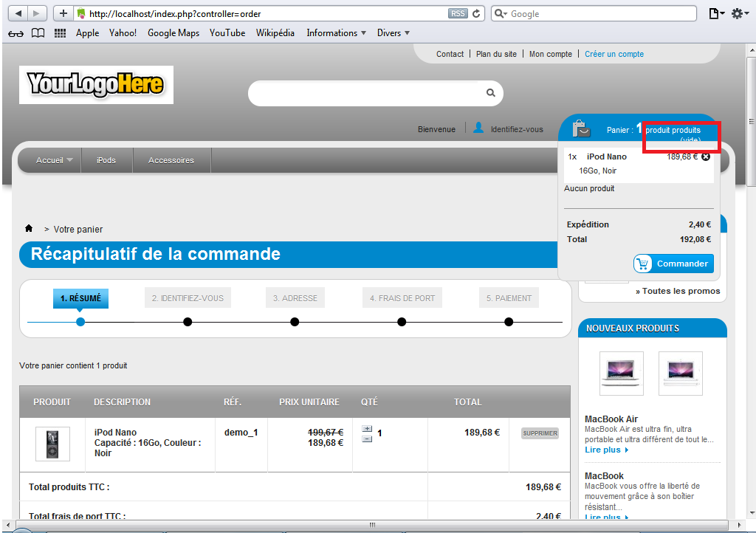Expand the Informations bookmark folder
756x533 pixels.
(336, 32)
